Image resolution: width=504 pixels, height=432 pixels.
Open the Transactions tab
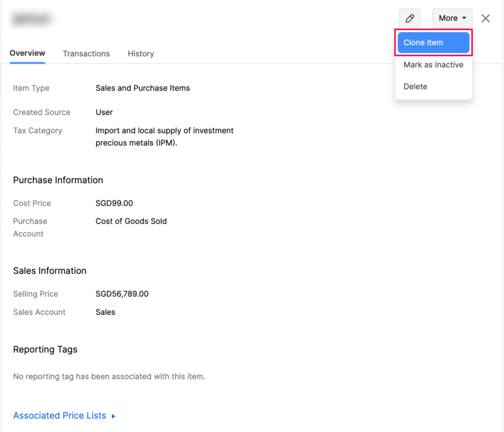(x=86, y=54)
